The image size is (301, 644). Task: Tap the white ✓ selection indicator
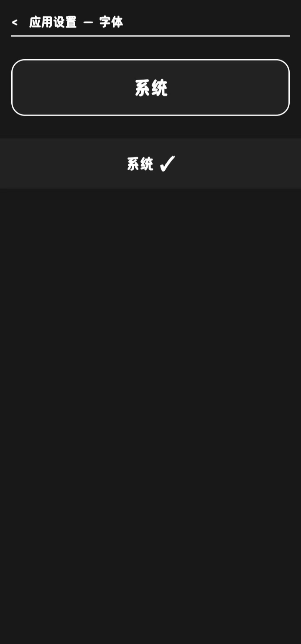coord(167,164)
